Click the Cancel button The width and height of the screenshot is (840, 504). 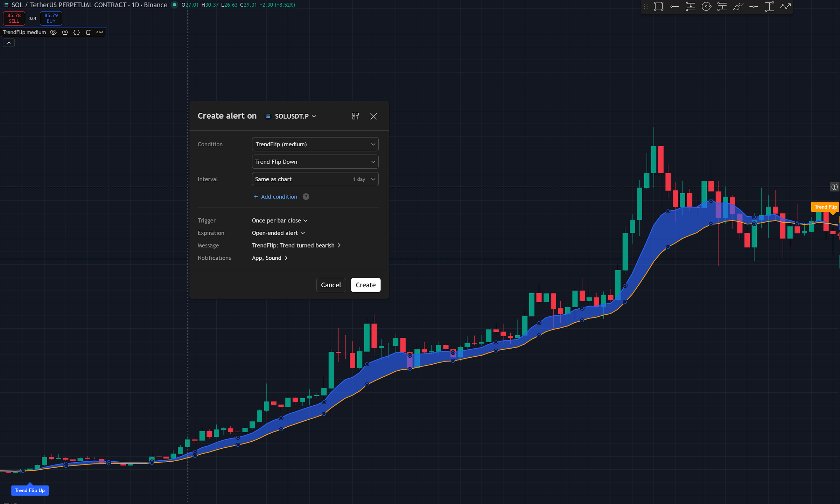point(331,285)
